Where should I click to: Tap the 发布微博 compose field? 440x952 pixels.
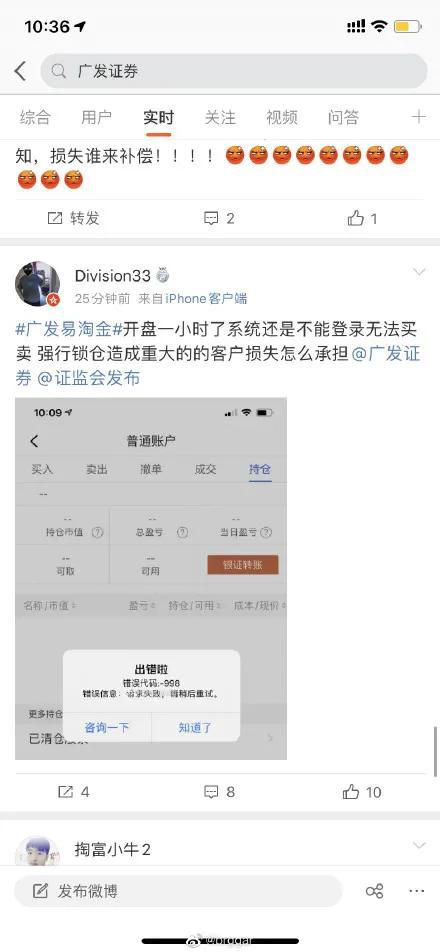click(178, 891)
